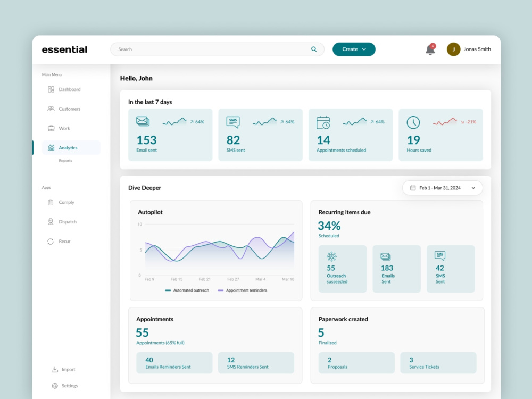Click the SMS icon above 42 SMS Sent
Viewport: 532px width, 399px height.
[x=440, y=255]
